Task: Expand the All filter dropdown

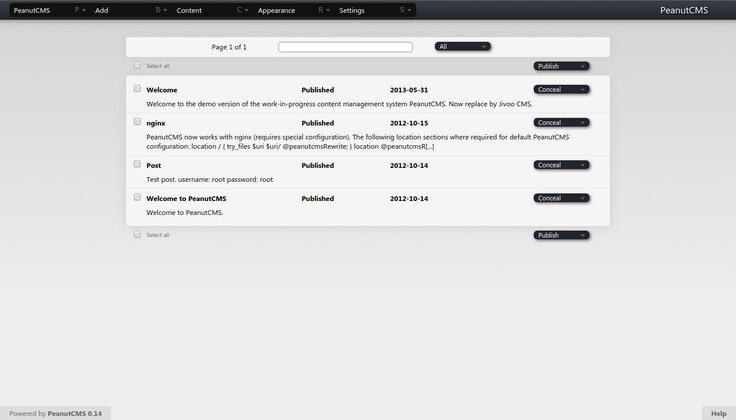Action: click(462, 47)
